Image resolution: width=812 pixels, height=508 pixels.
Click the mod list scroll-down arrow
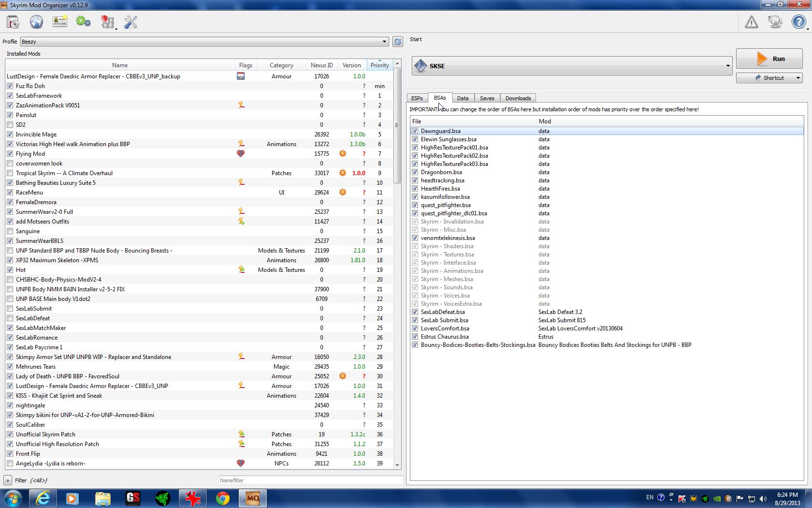(397, 465)
